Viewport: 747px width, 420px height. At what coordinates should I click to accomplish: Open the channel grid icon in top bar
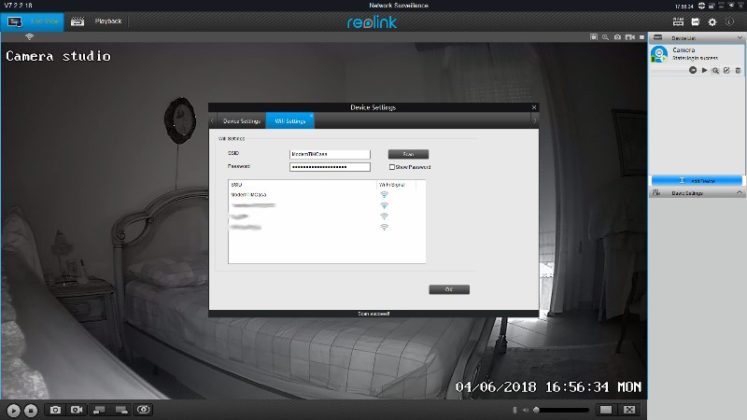click(x=678, y=22)
